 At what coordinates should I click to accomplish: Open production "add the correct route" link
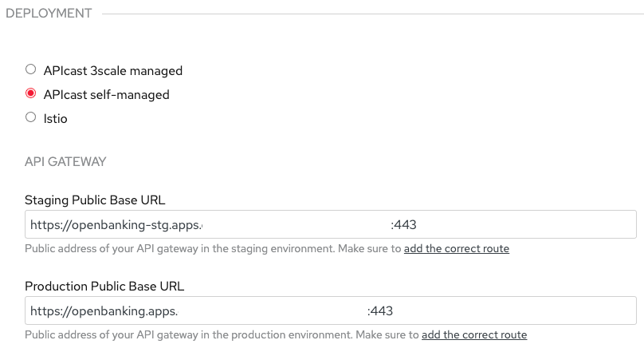click(x=473, y=335)
